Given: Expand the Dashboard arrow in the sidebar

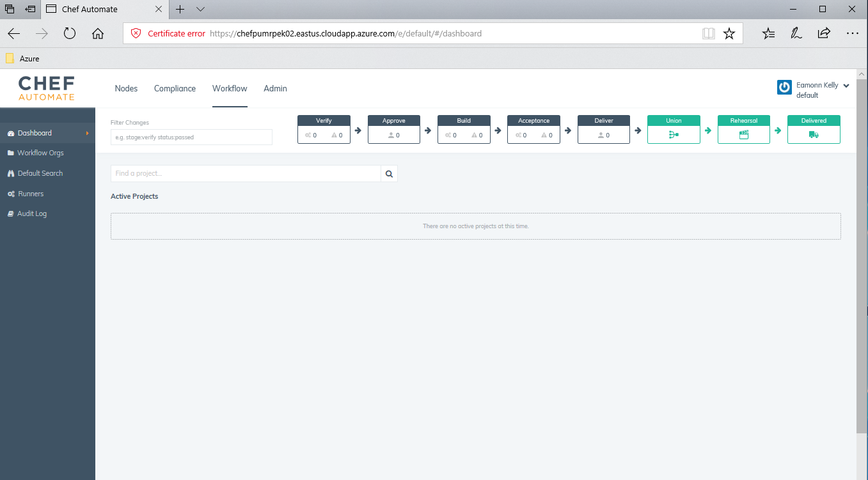Looking at the screenshot, I should [x=88, y=132].
